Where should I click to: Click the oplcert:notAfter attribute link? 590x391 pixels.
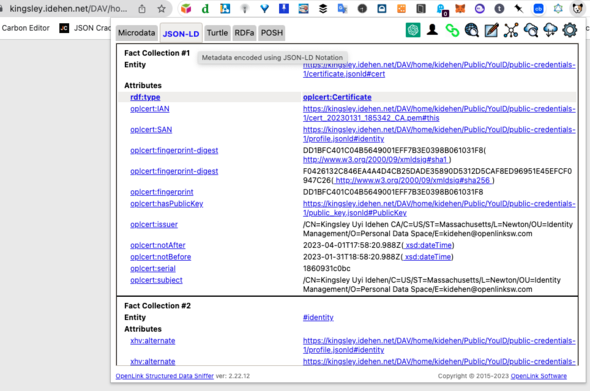coord(158,245)
